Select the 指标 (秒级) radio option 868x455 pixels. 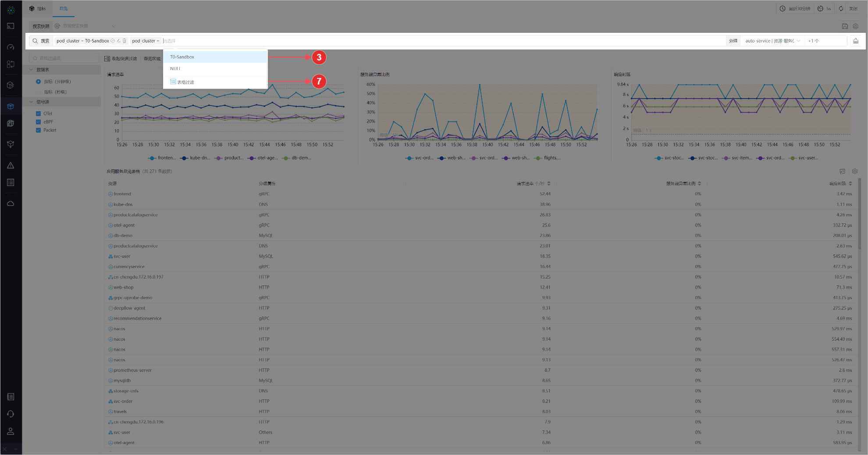click(x=39, y=92)
